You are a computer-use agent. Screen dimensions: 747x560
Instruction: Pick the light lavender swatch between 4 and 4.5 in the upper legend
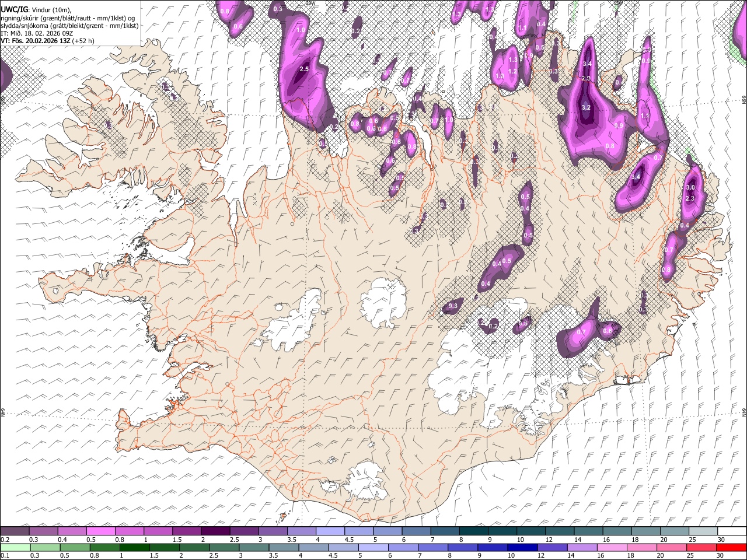click(x=330, y=531)
